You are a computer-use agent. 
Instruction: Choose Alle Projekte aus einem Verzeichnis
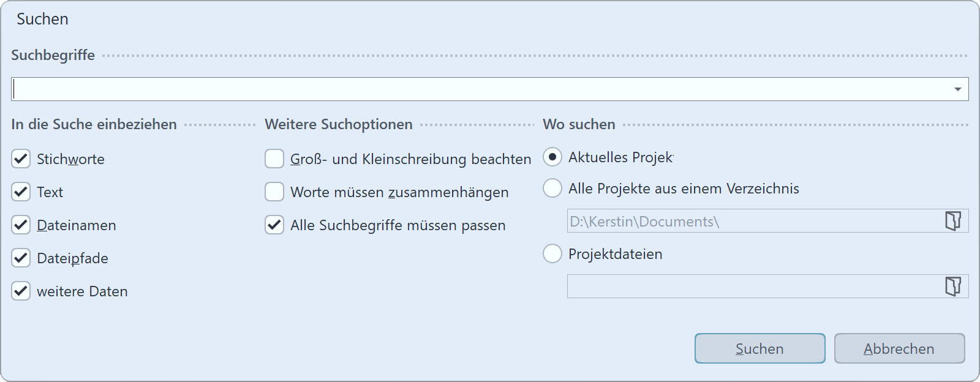point(552,189)
